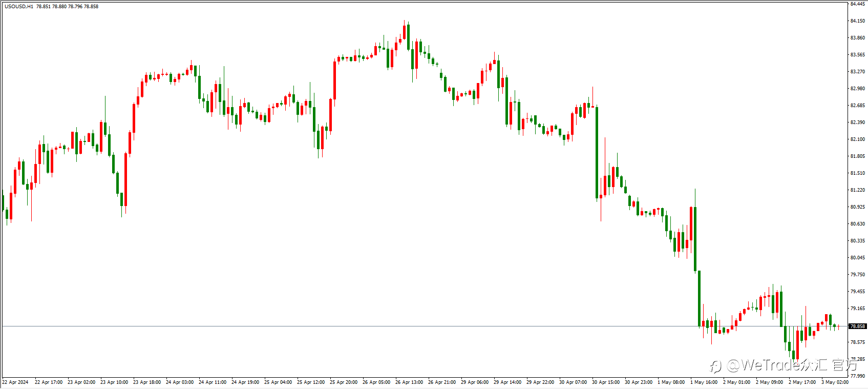Click the 24 Apr 03:00 time label

click(x=180, y=382)
